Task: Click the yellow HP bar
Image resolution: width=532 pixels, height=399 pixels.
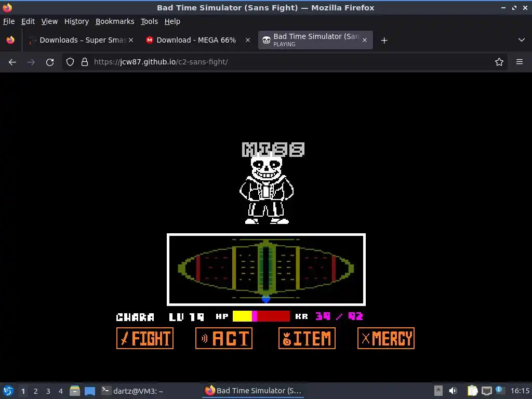Action: [x=242, y=316]
